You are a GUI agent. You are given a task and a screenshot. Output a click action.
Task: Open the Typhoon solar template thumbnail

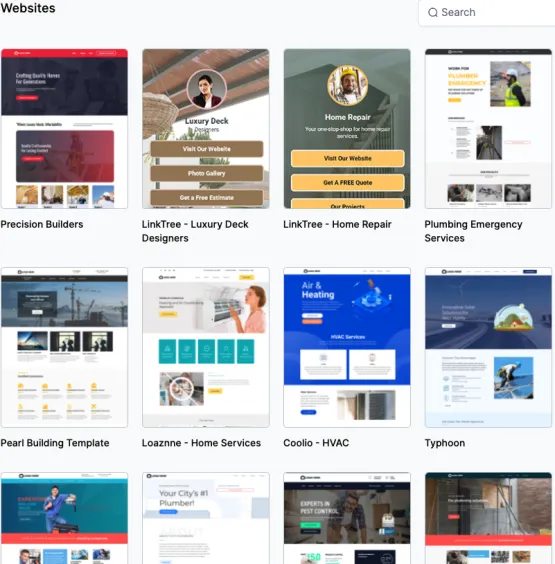tap(488, 347)
